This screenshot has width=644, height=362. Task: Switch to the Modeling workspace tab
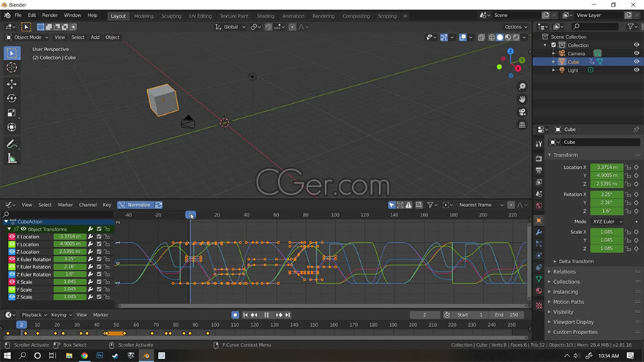pyautogui.click(x=143, y=16)
